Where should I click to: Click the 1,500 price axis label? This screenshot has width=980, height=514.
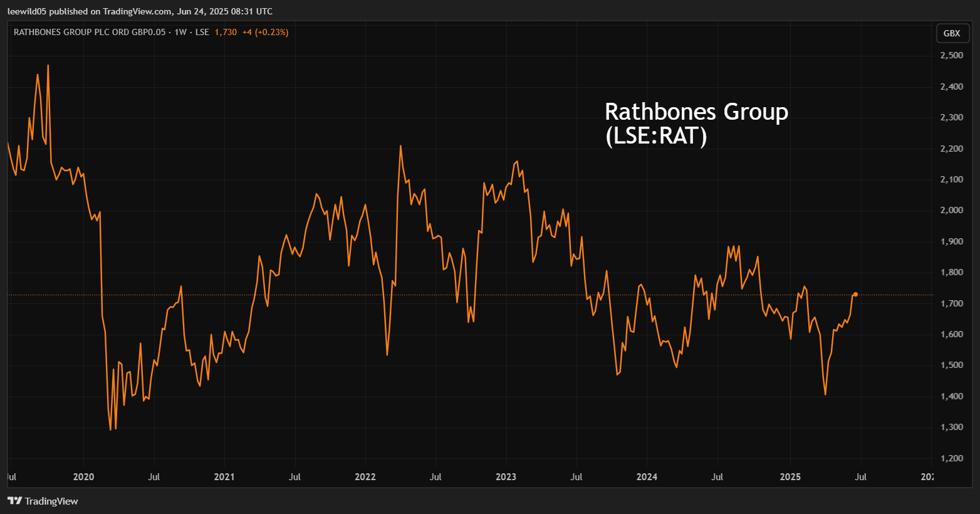click(x=952, y=365)
